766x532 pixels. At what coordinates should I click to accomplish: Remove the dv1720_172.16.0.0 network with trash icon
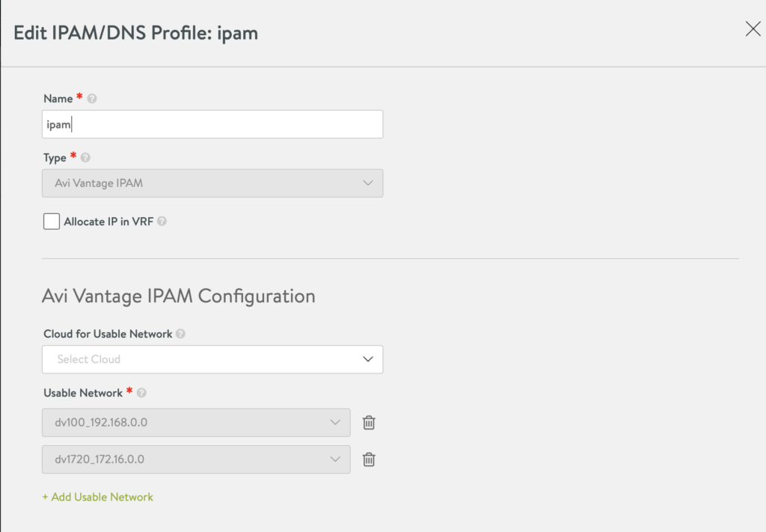[x=369, y=459]
